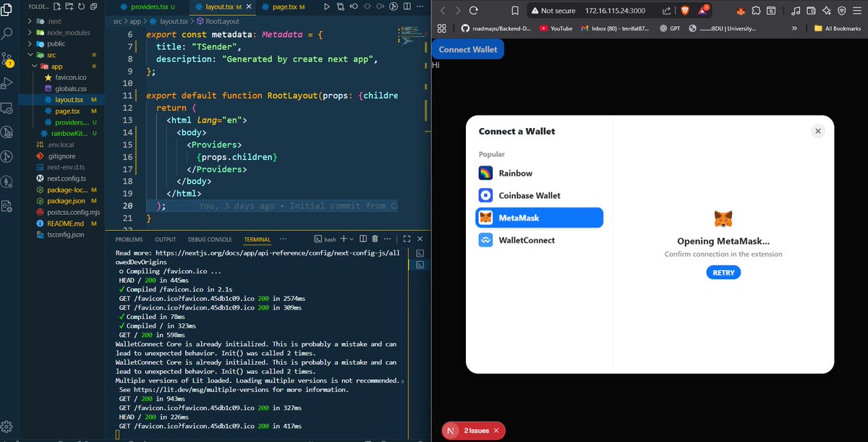Viewport: 868px width, 442px height.
Task: Choose the WalletConnect option
Action: [539, 240]
